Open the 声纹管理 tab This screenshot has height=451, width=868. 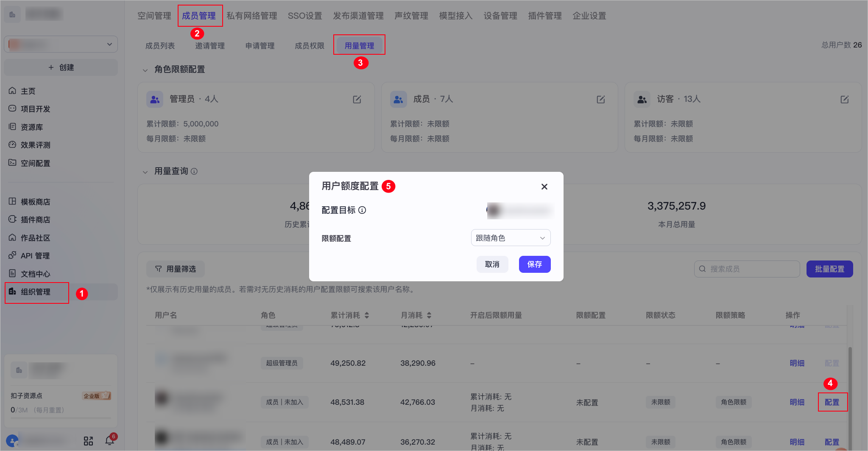click(411, 16)
